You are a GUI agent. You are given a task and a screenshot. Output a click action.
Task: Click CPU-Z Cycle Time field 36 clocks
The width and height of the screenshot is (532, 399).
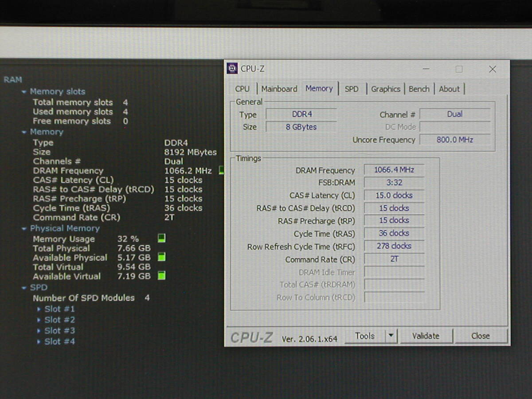pyautogui.click(x=394, y=233)
